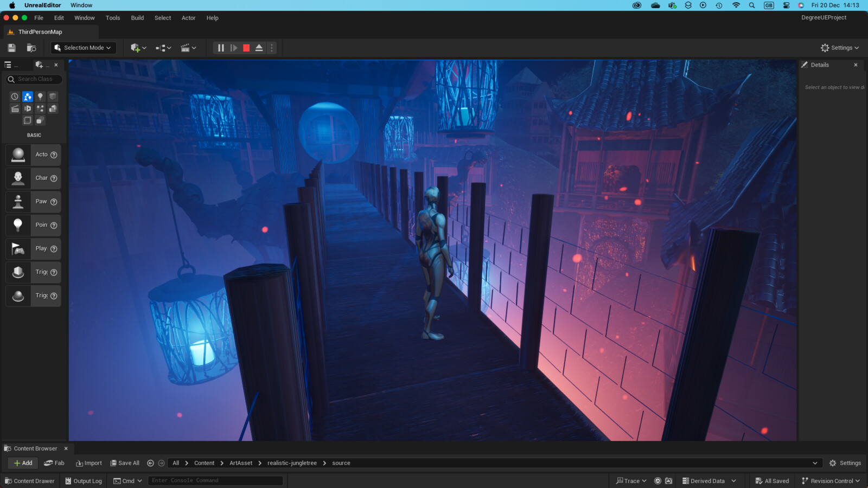Stop the play session with the red square
The height and width of the screenshot is (488, 868).
(x=246, y=48)
